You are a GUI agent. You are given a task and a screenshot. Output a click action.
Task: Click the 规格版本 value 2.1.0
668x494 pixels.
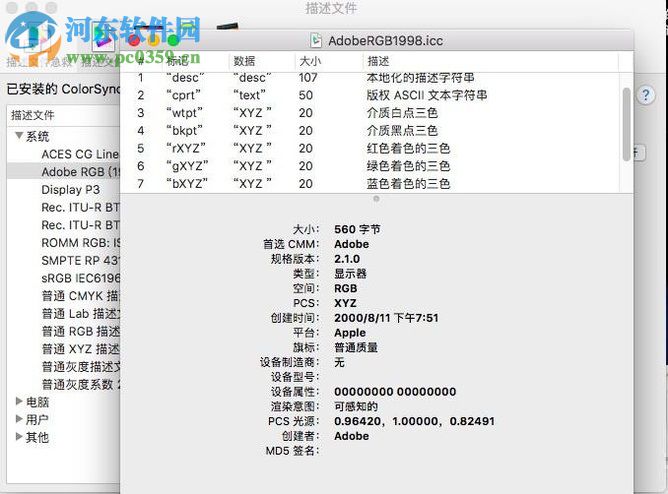click(347, 259)
